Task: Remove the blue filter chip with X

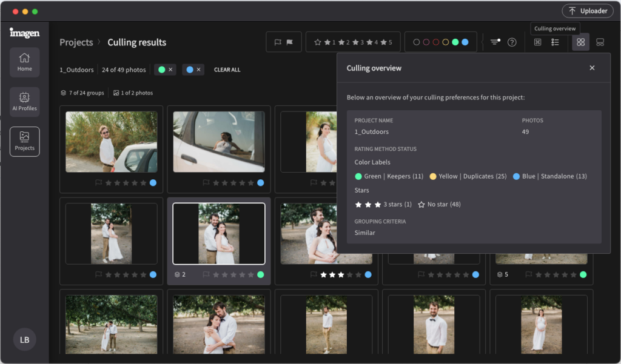Action: coord(198,70)
